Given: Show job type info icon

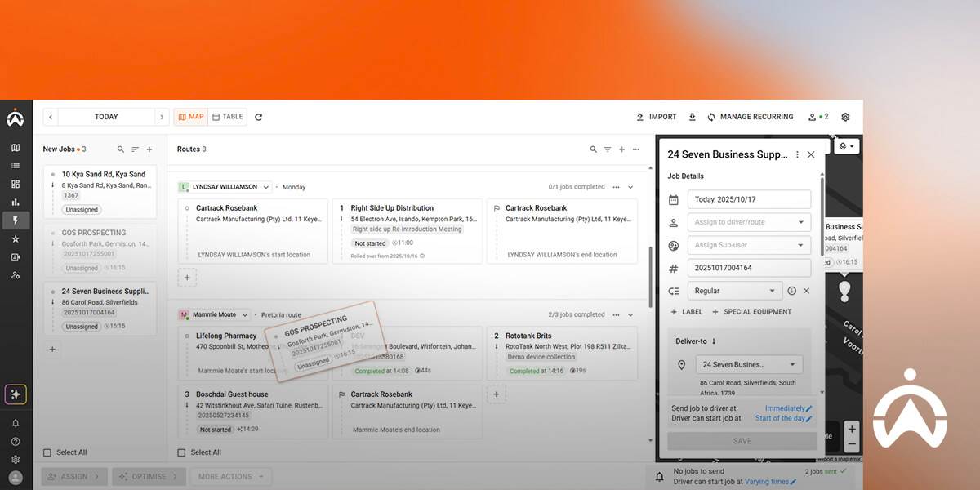Looking at the screenshot, I should coord(791,291).
